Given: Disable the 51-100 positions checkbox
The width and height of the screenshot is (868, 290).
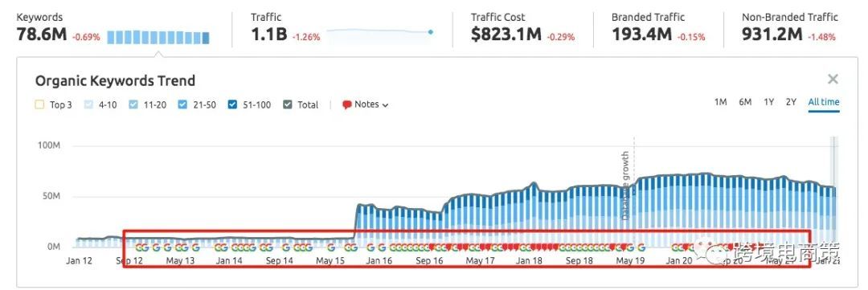Looking at the screenshot, I should (232, 104).
